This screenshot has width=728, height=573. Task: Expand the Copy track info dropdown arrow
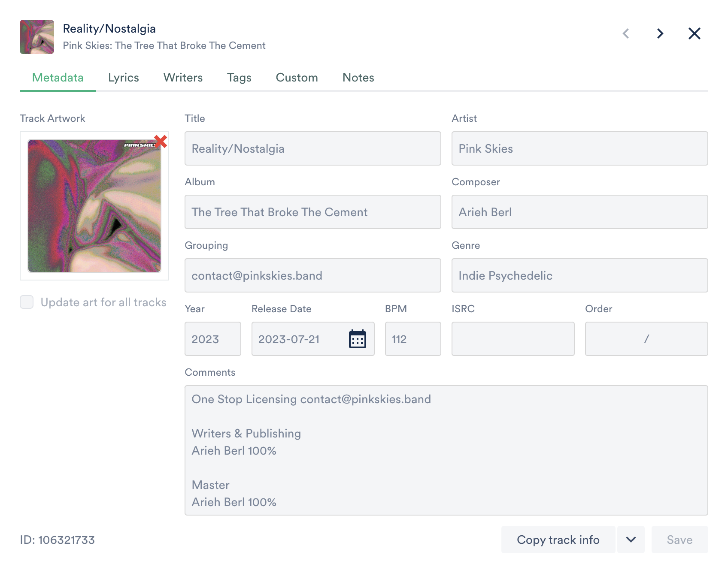[x=631, y=540]
